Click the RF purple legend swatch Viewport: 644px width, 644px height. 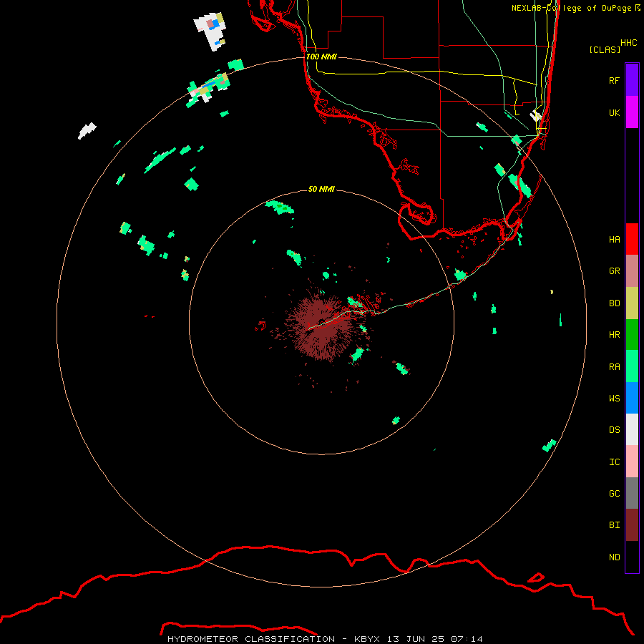[x=632, y=79]
